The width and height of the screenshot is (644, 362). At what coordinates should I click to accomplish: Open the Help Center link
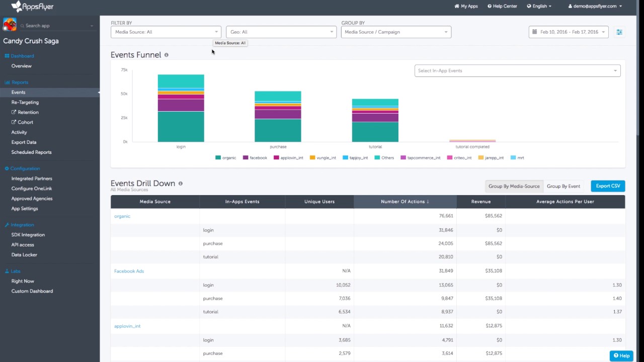[x=502, y=6]
